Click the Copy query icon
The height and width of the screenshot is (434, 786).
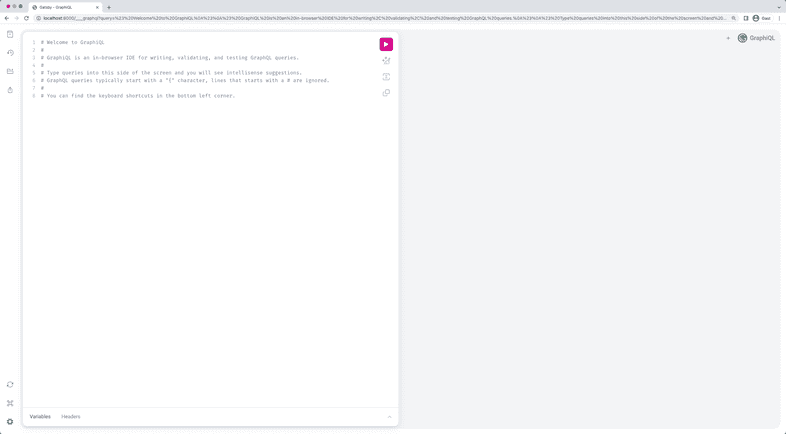point(386,93)
